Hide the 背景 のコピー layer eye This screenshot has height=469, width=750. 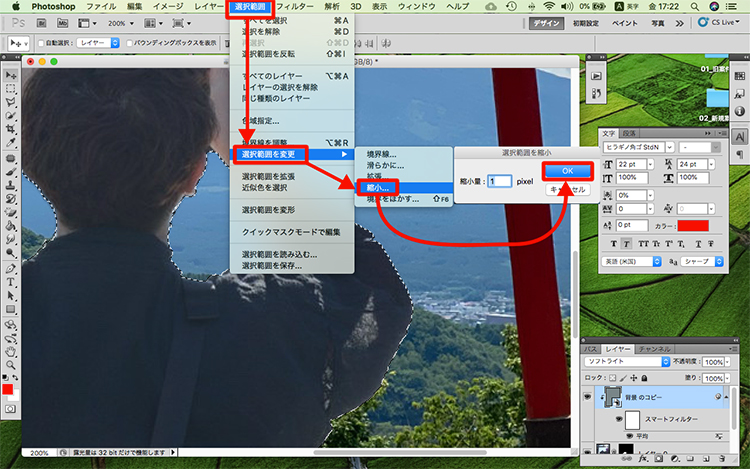coord(588,397)
